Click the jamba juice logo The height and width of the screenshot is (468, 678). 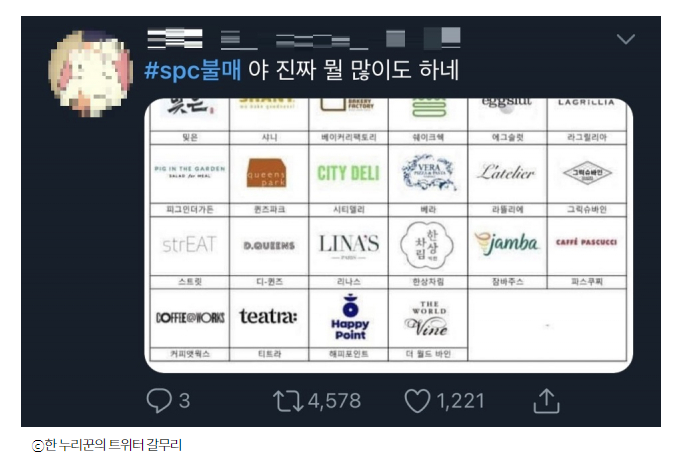pyautogui.click(x=507, y=244)
